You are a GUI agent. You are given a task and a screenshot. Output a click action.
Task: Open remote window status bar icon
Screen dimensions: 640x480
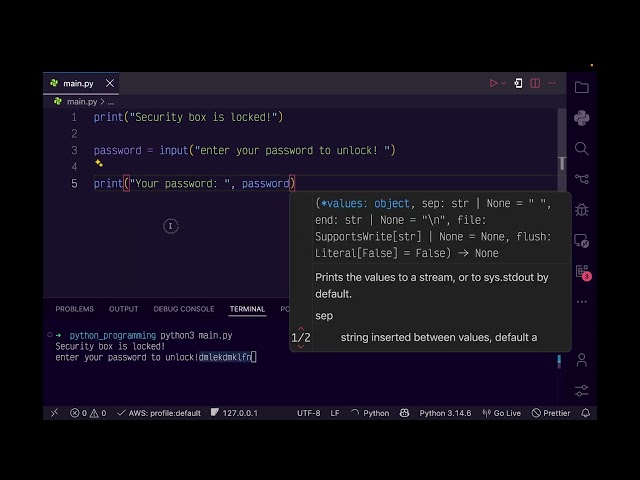point(54,413)
